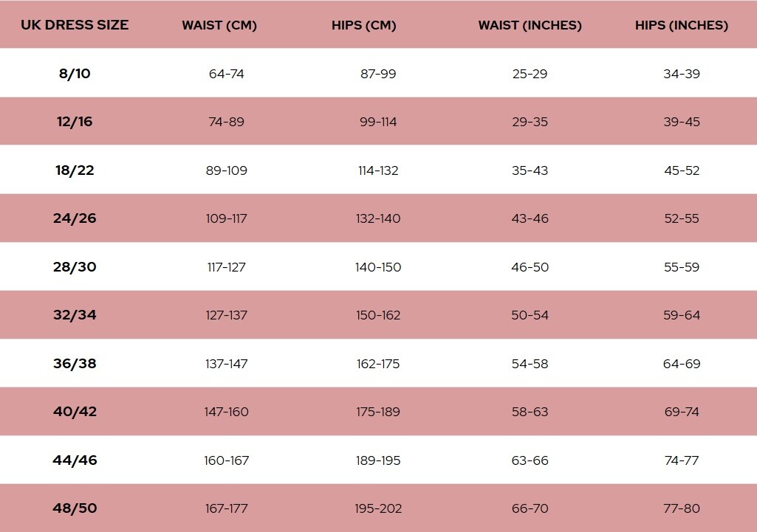Image resolution: width=757 pixels, height=532 pixels.
Task: Click the HIPS (INCHES) header
Action: pos(682,26)
